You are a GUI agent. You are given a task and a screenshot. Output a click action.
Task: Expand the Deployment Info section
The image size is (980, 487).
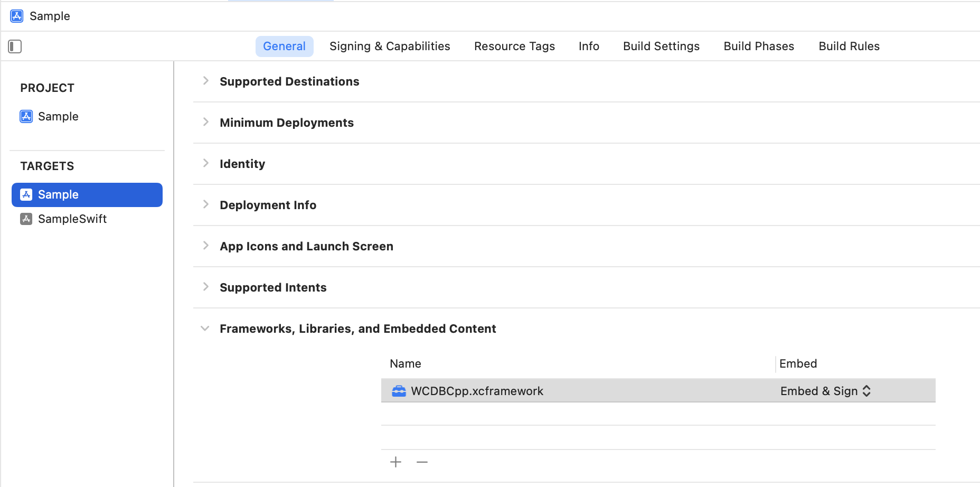[x=206, y=204]
